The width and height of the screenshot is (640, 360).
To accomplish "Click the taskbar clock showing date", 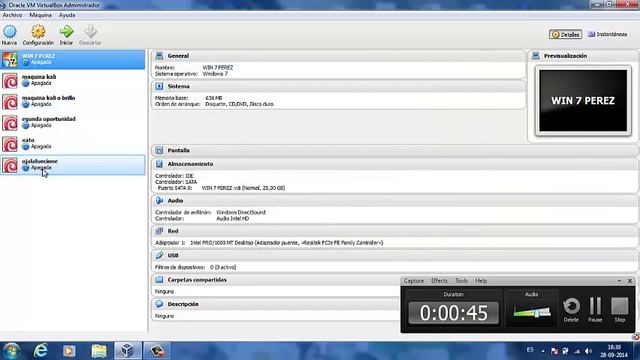I will click(613, 351).
